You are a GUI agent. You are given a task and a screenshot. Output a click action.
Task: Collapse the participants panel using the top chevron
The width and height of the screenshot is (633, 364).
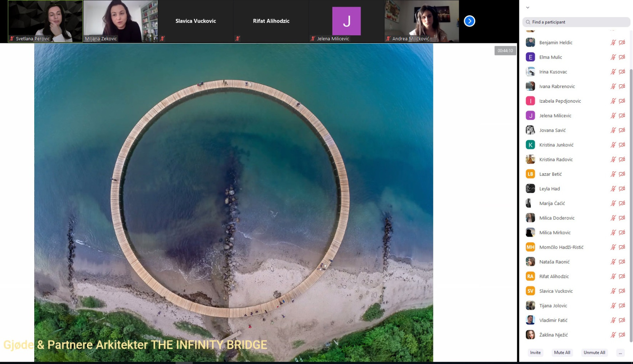coord(527,7)
